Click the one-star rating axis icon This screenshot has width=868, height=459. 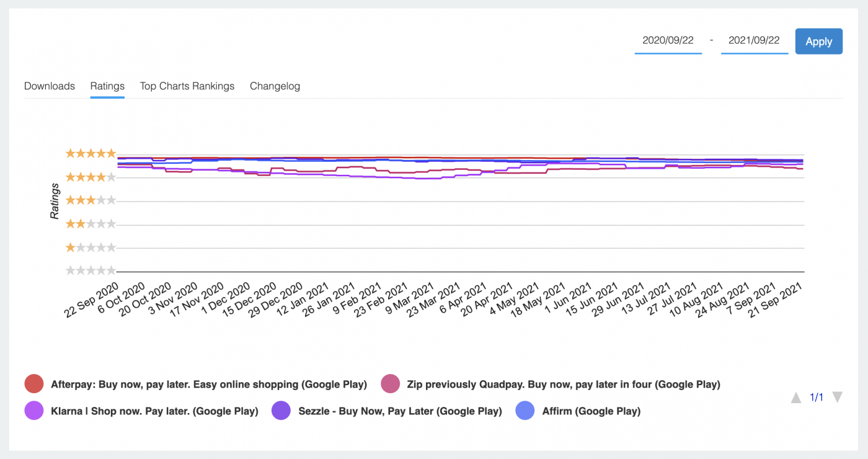coord(91,247)
